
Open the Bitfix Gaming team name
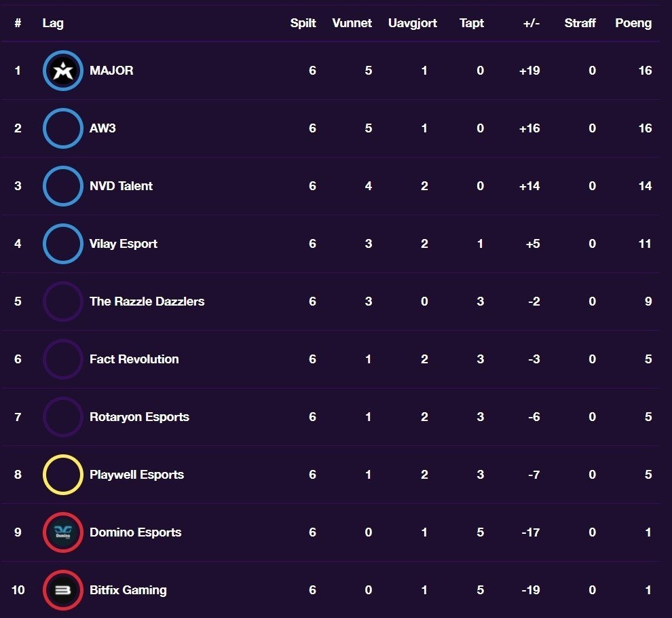pos(128,590)
